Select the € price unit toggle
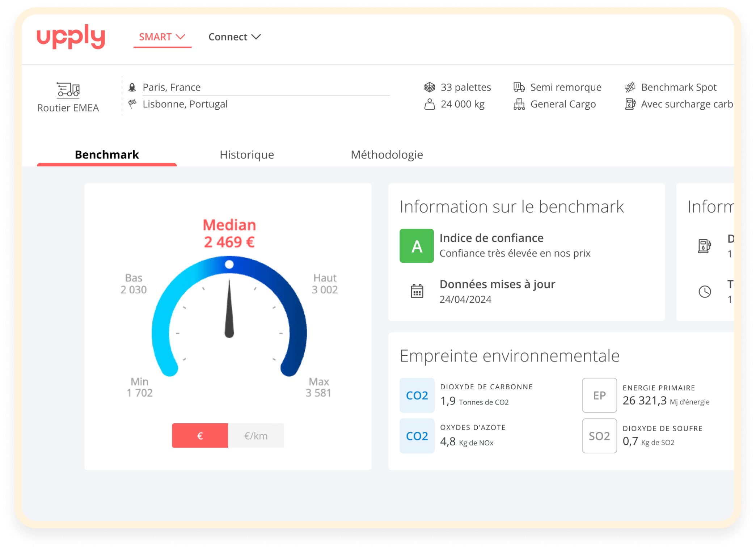The height and width of the screenshot is (550, 756). pyautogui.click(x=200, y=436)
